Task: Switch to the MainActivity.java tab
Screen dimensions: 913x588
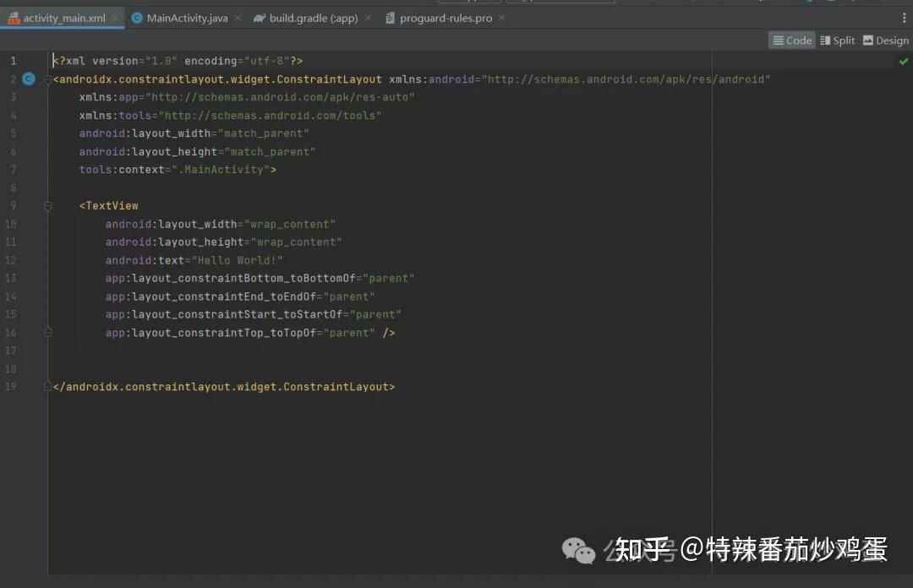Action: coord(186,17)
